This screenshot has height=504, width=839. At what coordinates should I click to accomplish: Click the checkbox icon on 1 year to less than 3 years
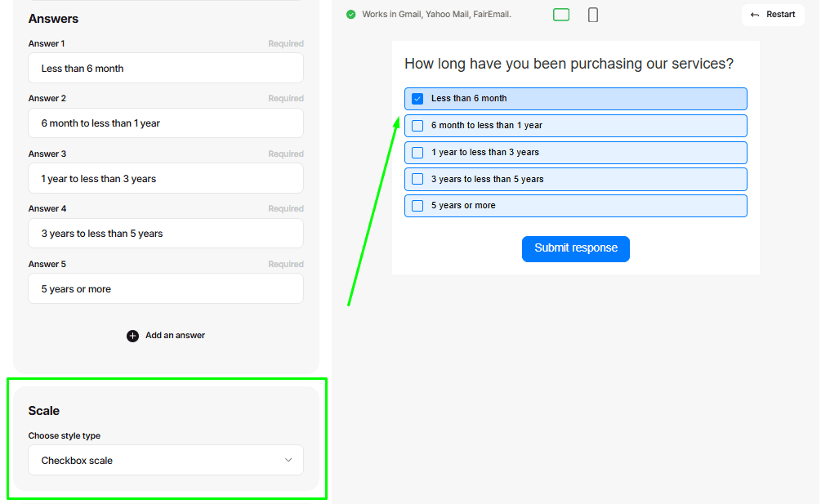[x=417, y=152]
